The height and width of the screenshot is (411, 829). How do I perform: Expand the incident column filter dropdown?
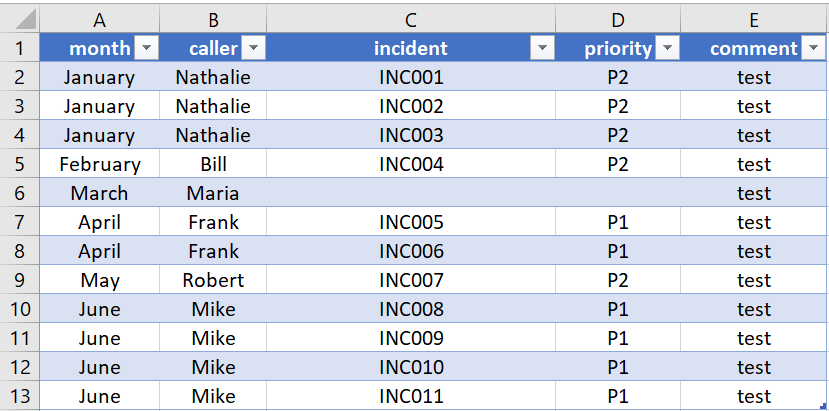coord(543,48)
